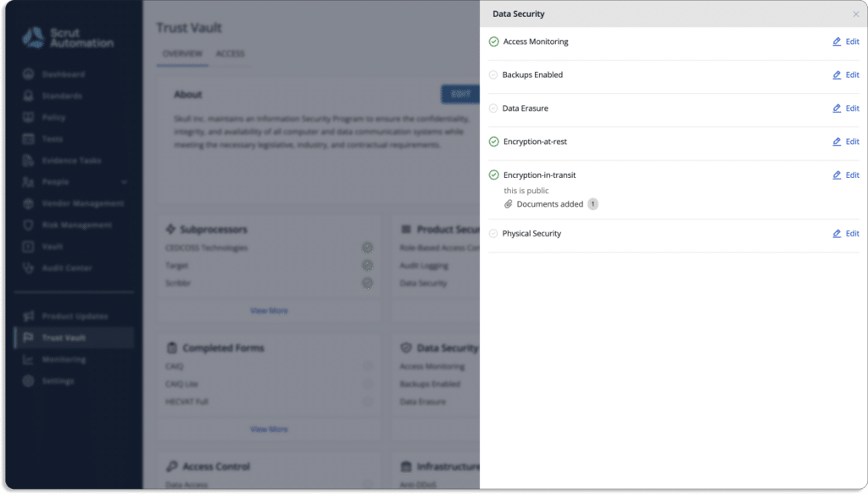Toggle the Backups Enabled check circle
This screenshot has height=494, width=868.
tap(493, 75)
